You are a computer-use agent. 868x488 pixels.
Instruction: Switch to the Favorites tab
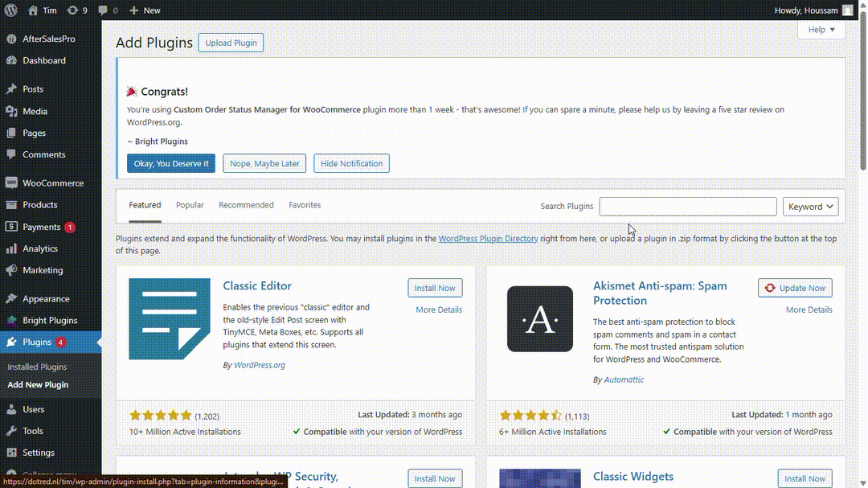tap(305, 205)
